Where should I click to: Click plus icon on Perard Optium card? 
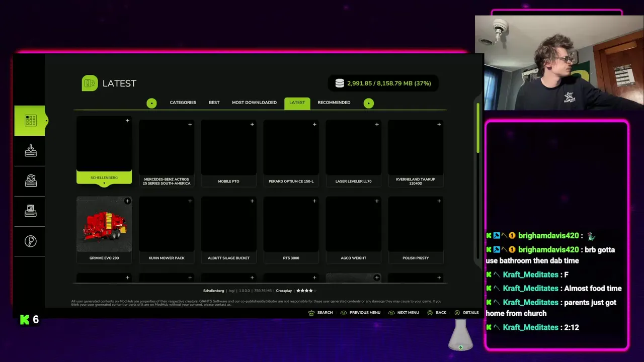click(x=314, y=124)
